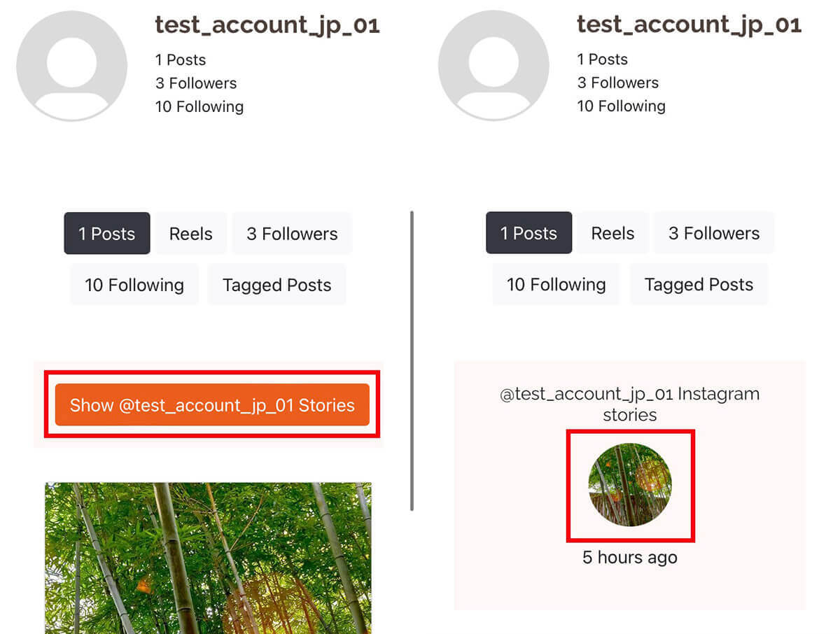This screenshot has width=840, height=634.
Task: Open 3 Followers tab in right panel
Action: (714, 232)
